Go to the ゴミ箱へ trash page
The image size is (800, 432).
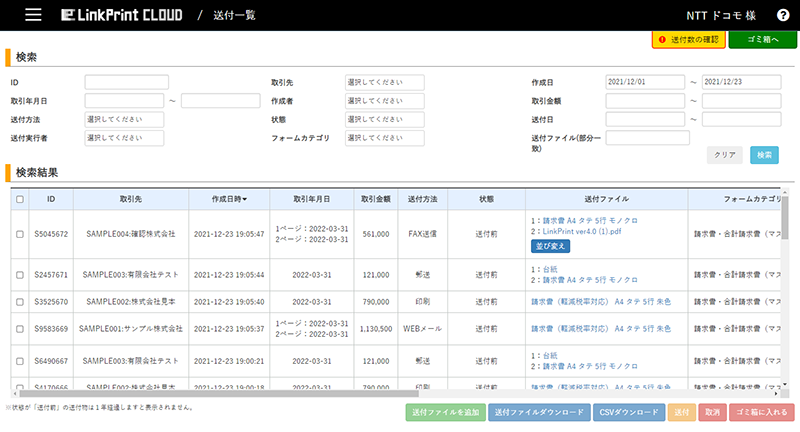pyautogui.click(x=763, y=40)
